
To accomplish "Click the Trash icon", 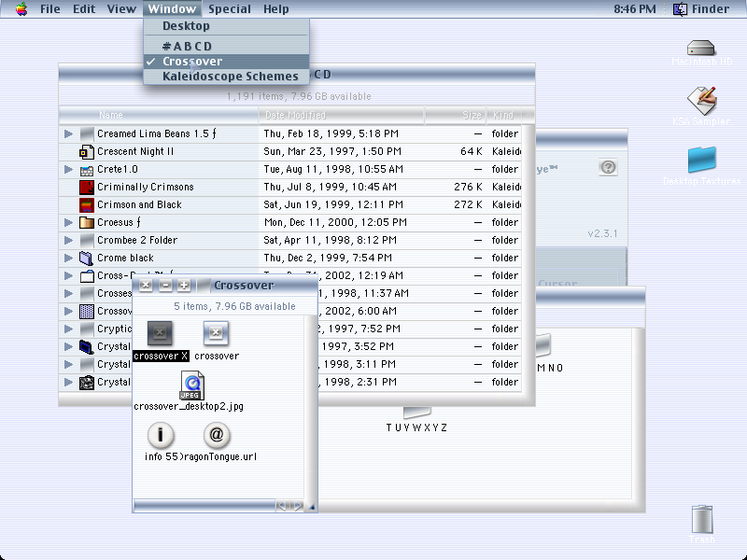I will coord(702,520).
